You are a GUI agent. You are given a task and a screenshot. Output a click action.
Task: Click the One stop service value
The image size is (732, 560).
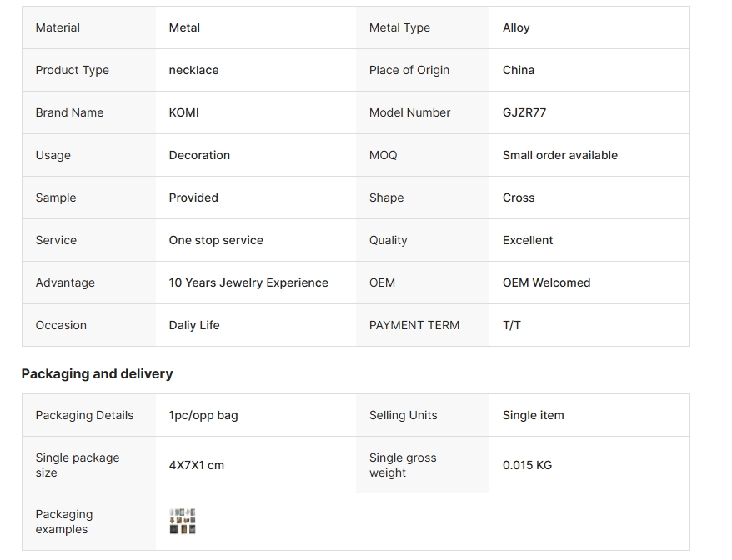[x=215, y=240]
